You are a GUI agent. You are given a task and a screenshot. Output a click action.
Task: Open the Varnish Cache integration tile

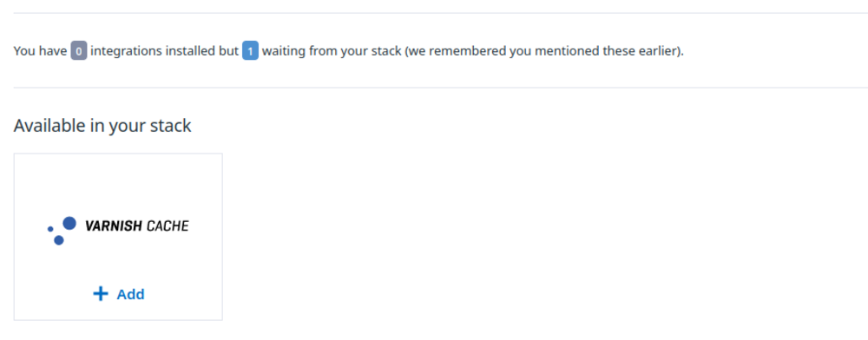pos(118,237)
